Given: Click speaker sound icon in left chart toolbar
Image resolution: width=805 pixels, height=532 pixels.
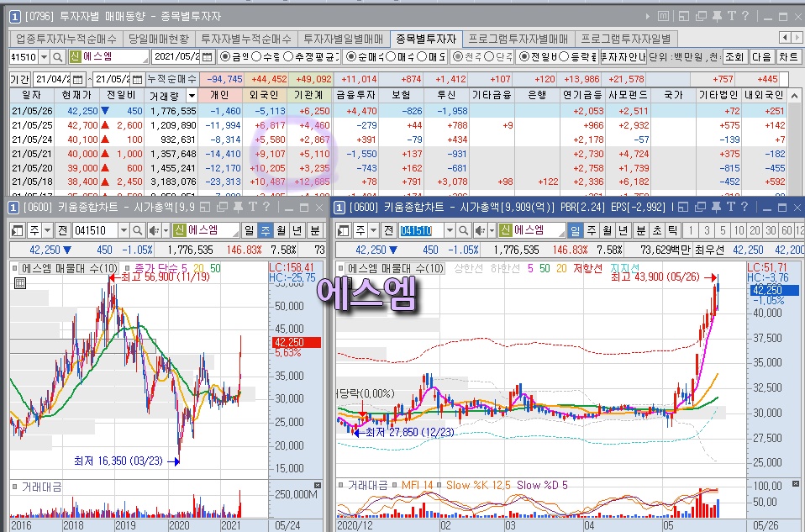Looking at the screenshot, I should 154,230.
